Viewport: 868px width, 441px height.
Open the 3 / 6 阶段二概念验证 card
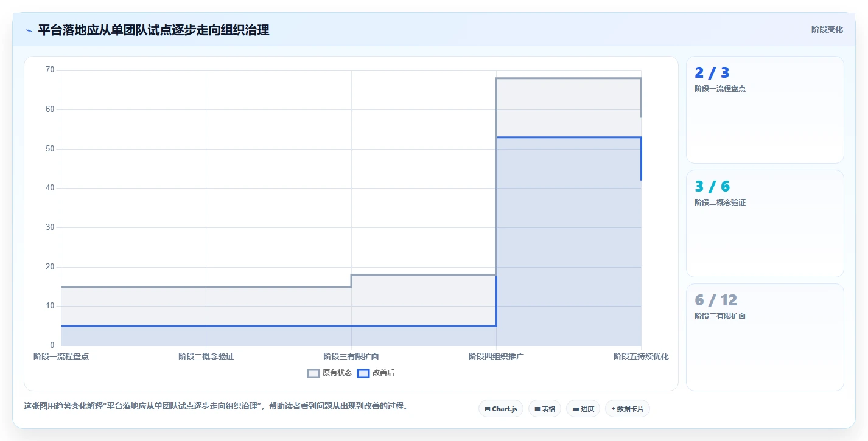(765, 223)
